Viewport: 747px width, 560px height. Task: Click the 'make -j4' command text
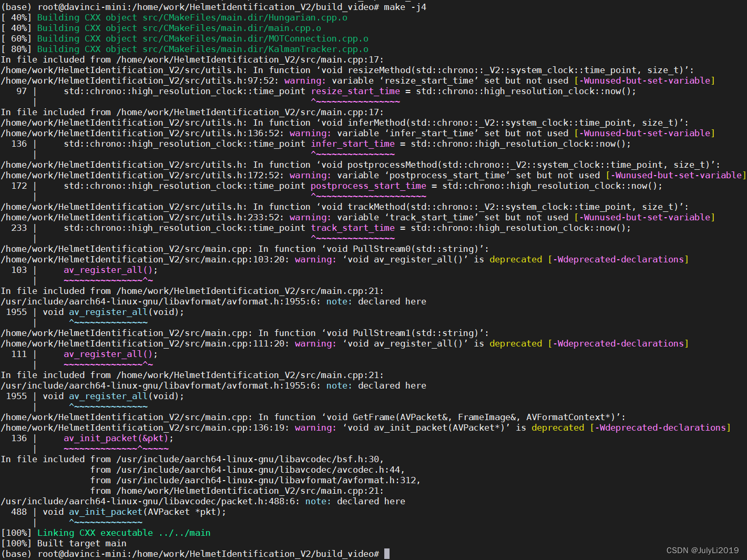point(405,7)
